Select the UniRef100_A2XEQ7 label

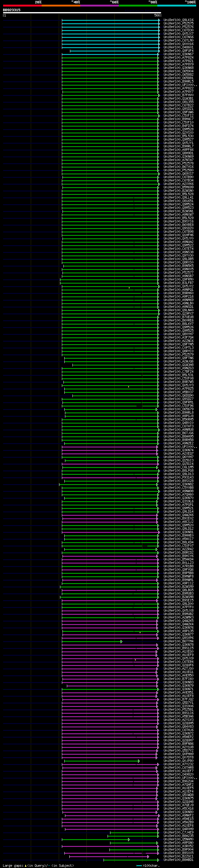point(179,453)
